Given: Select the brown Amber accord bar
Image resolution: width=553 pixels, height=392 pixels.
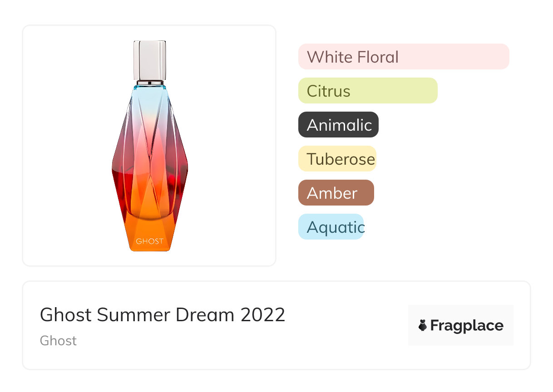Looking at the screenshot, I should pyautogui.click(x=336, y=193).
